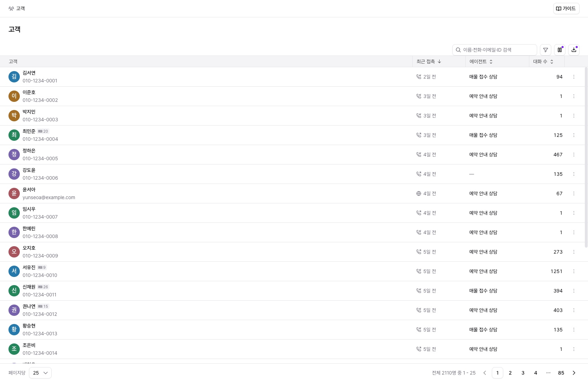Click the 윤 avatar of 윤서아
The height and width of the screenshot is (382, 588).
[14, 193]
